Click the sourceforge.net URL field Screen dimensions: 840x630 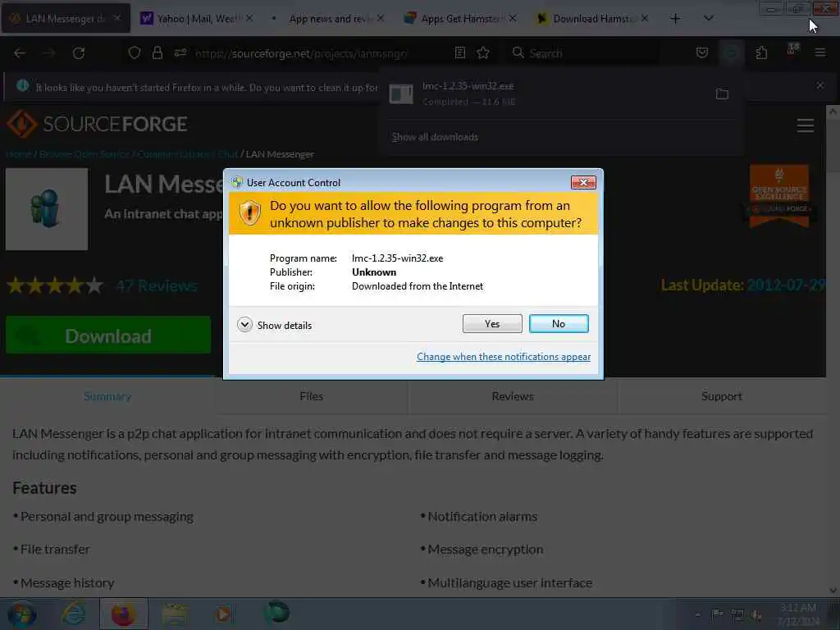[x=300, y=53]
